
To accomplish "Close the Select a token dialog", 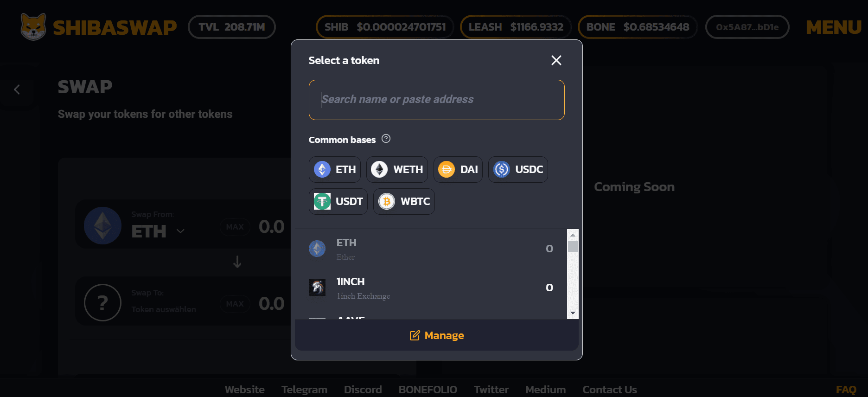I will point(556,60).
